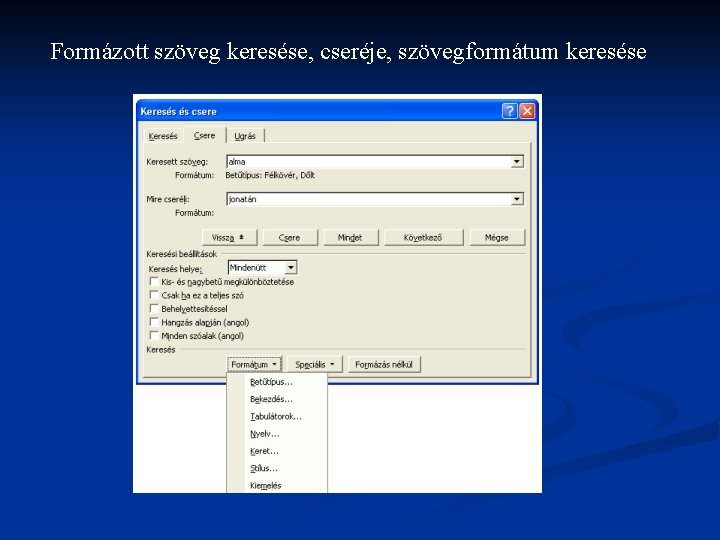This screenshot has width=720, height=540.
Task: Collapse options with the Vissza button
Action: click(229, 237)
